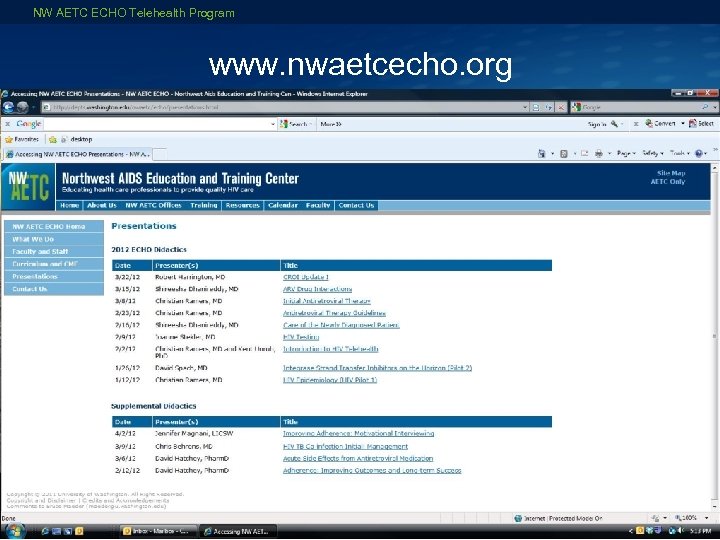Open the Calendar navigation item

283,205
